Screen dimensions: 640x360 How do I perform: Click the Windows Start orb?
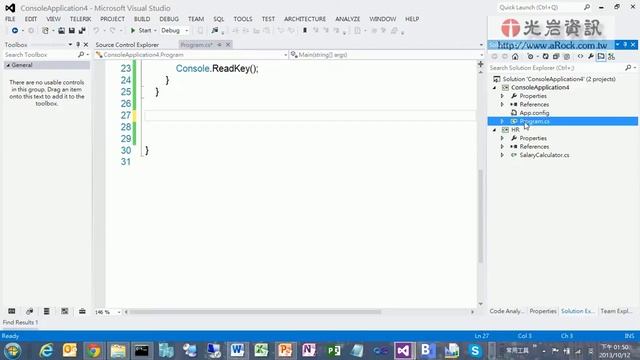(x=13, y=351)
